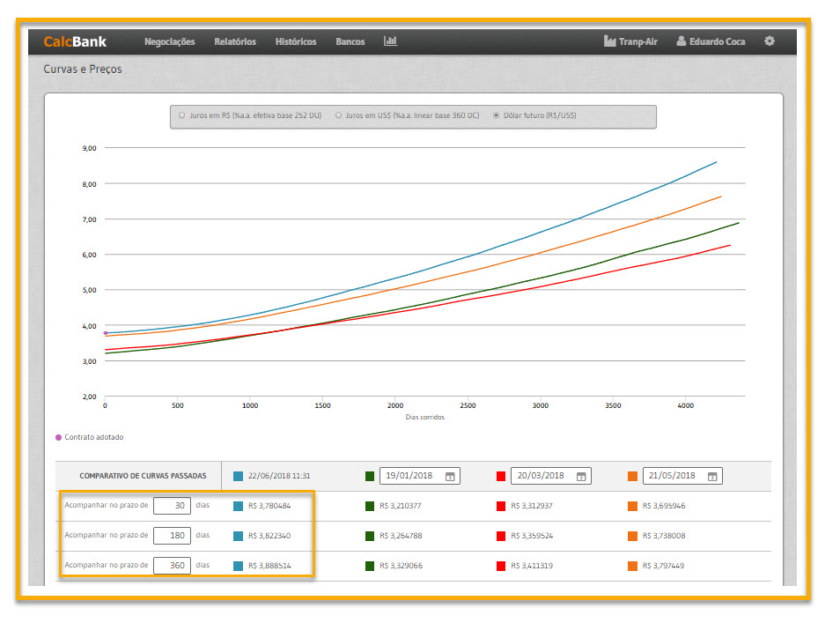
Task: Click value R$ 3,738008
Action: pos(664,536)
